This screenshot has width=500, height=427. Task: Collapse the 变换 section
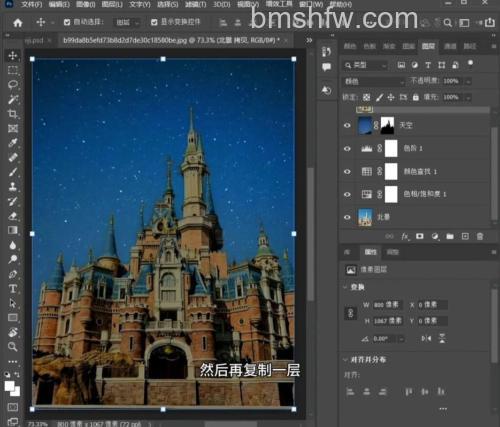345,287
